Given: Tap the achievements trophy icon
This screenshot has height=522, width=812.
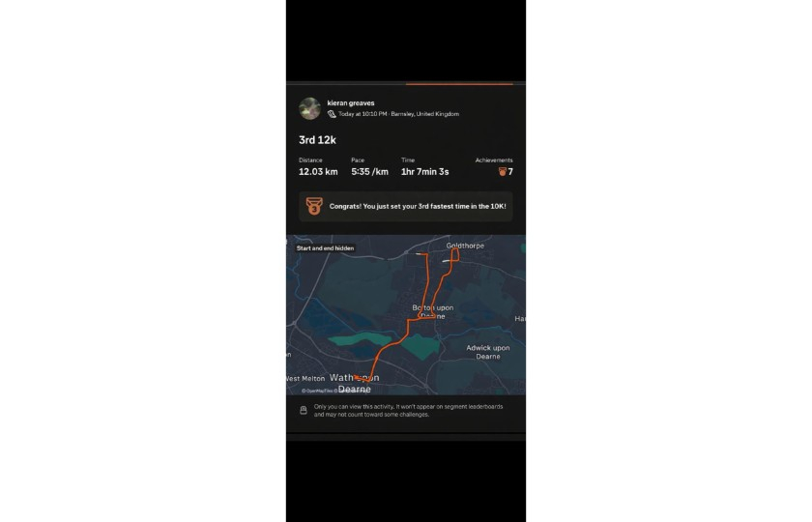Looking at the screenshot, I should (x=502, y=171).
